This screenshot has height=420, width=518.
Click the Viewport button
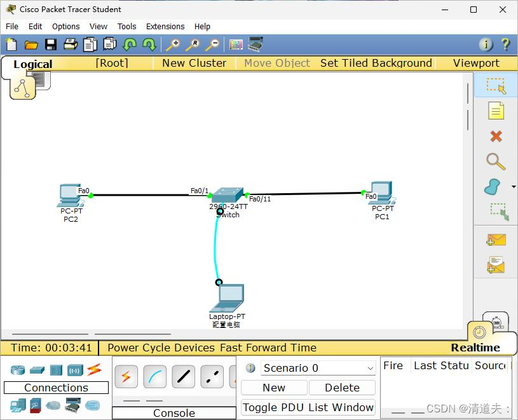click(x=476, y=63)
